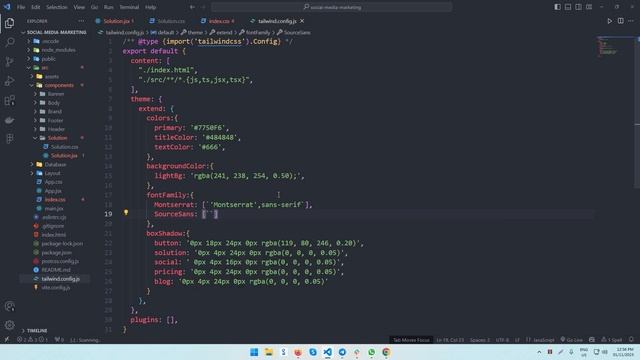Open Explorer views and more actions menu
Viewport: 640px width, 360px height.
point(81,21)
